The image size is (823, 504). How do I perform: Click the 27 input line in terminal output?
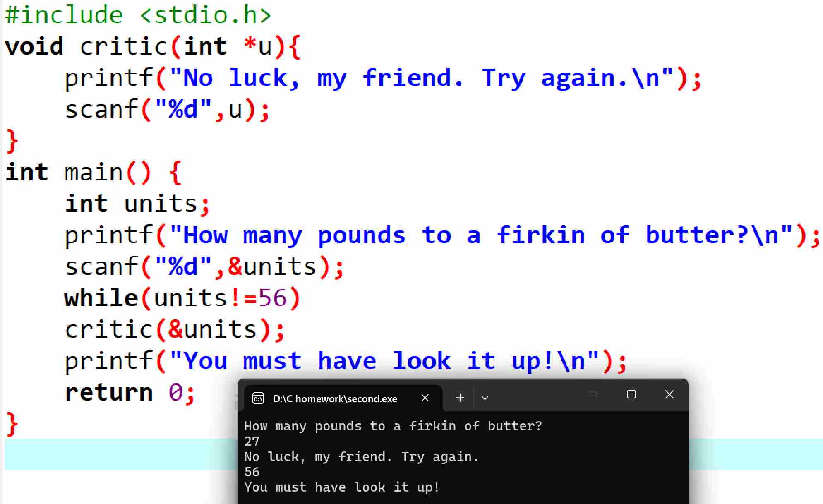point(252,442)
